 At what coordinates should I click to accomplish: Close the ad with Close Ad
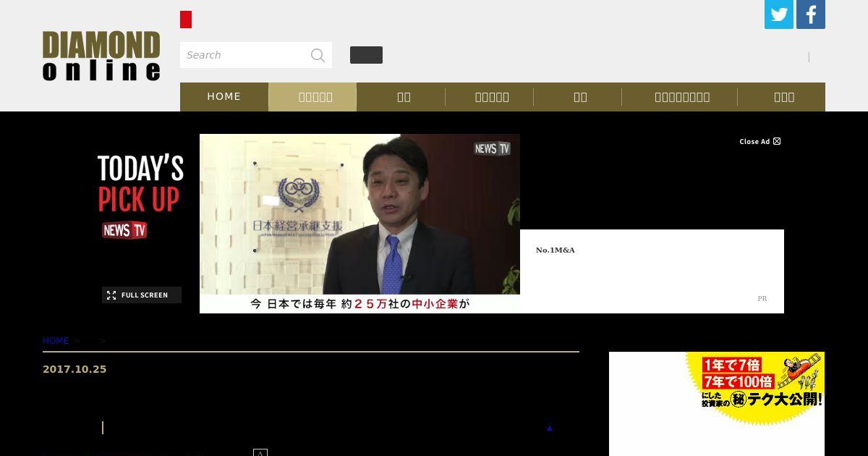[x=759, y=142]
